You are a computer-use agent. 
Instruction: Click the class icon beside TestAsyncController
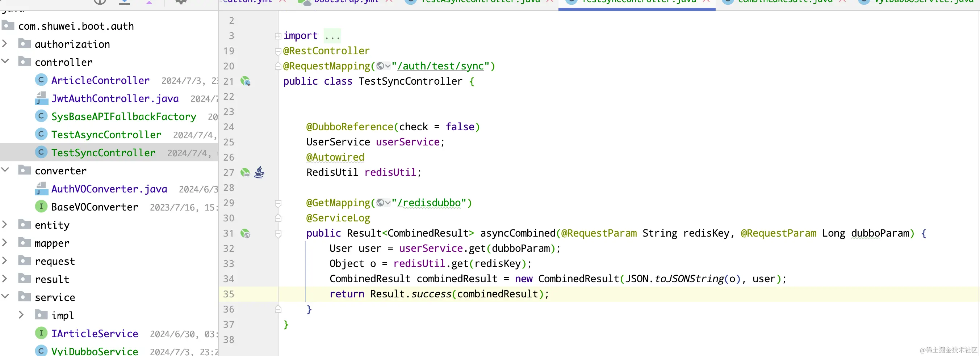41,134
